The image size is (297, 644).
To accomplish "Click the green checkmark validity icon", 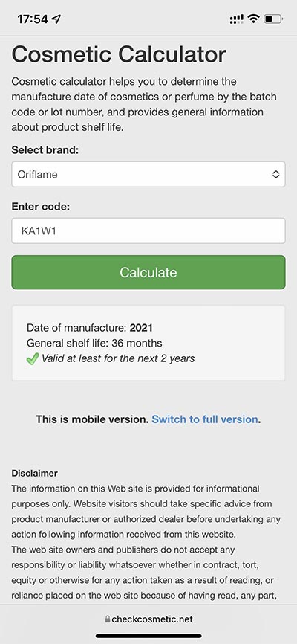I will point(33,359).
